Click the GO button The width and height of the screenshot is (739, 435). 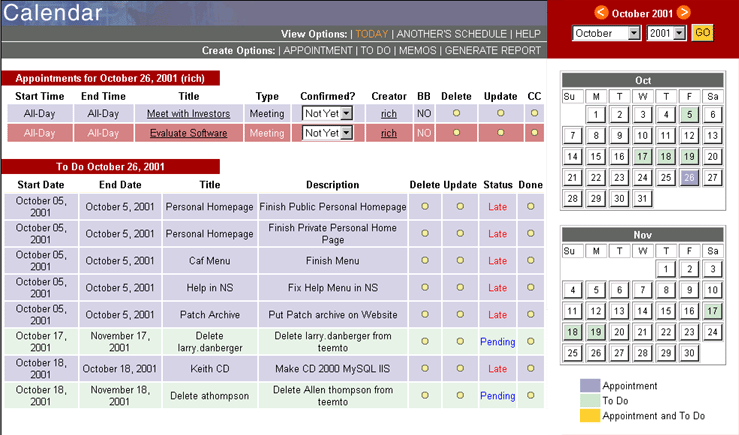pyautogui.click(x=702, y=33)
